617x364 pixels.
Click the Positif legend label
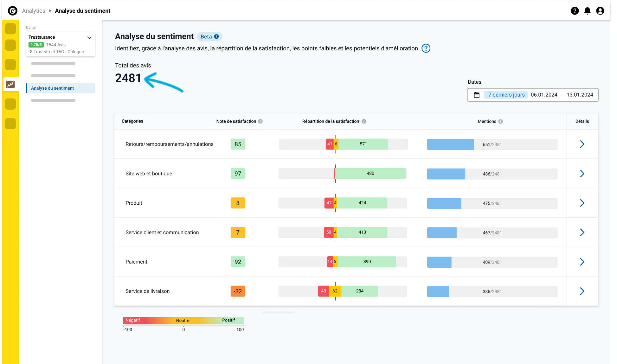228,320
